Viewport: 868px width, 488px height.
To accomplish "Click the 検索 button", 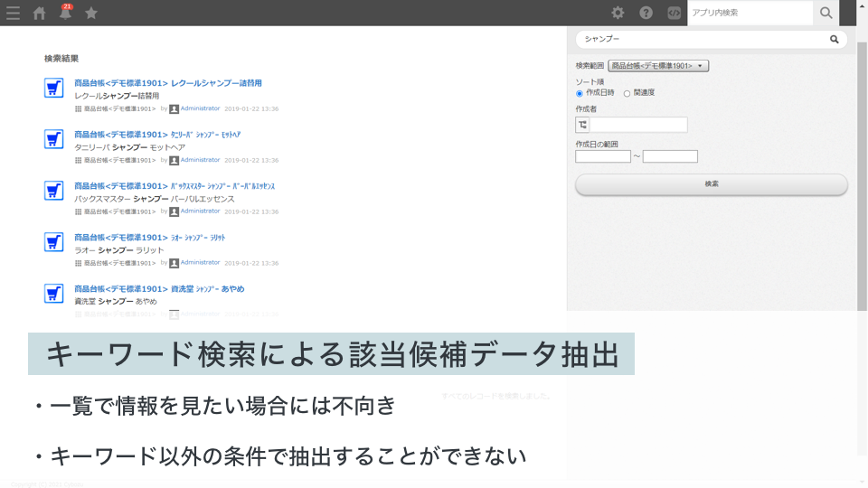I will (x=712, y=184).
